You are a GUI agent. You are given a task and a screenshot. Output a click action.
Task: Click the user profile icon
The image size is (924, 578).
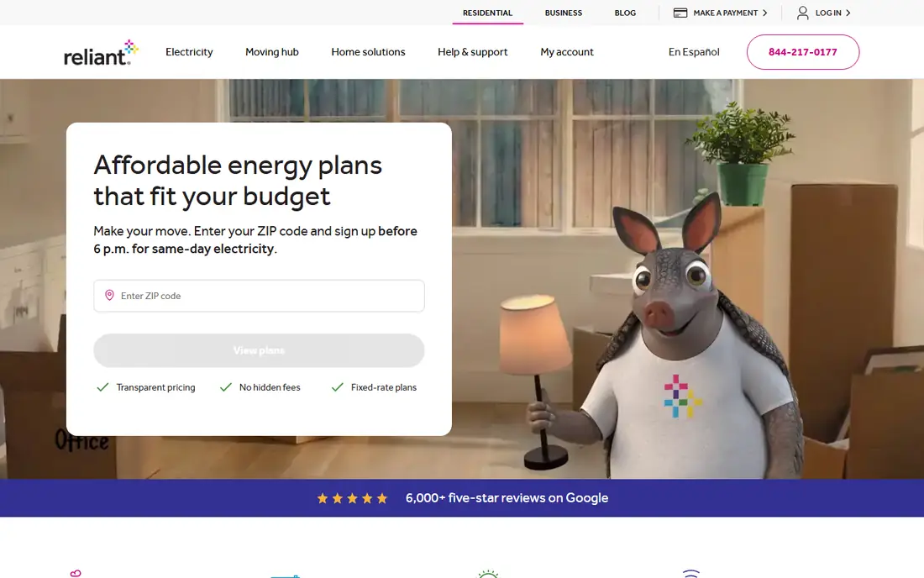[x=802, y=13]
